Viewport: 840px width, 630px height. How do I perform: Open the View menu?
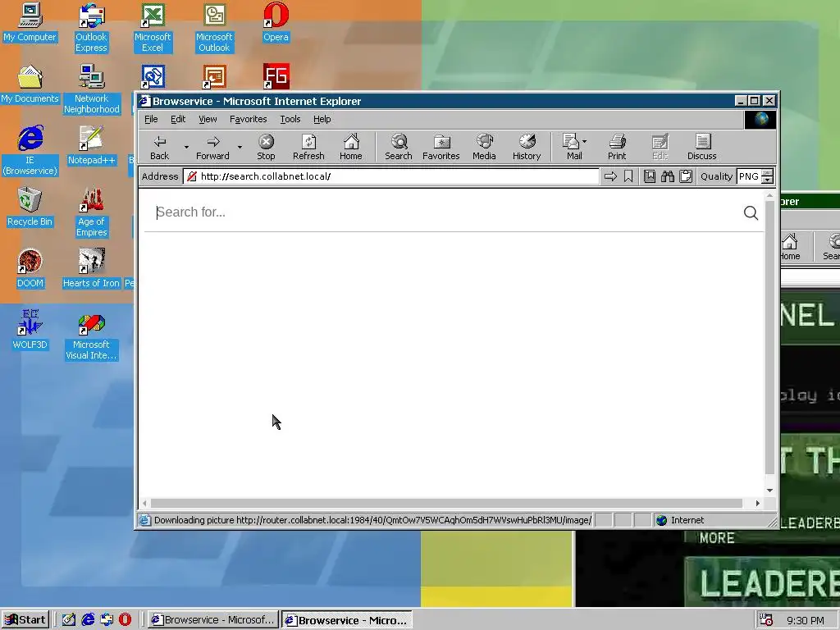pos(208,119)
